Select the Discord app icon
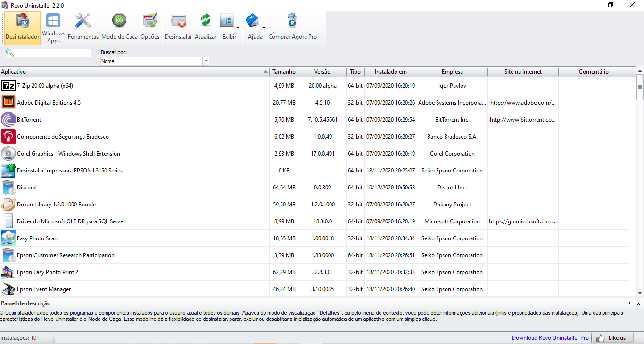Image resolution: width=644 pixels, height=344 pixels. pos(8,188)
